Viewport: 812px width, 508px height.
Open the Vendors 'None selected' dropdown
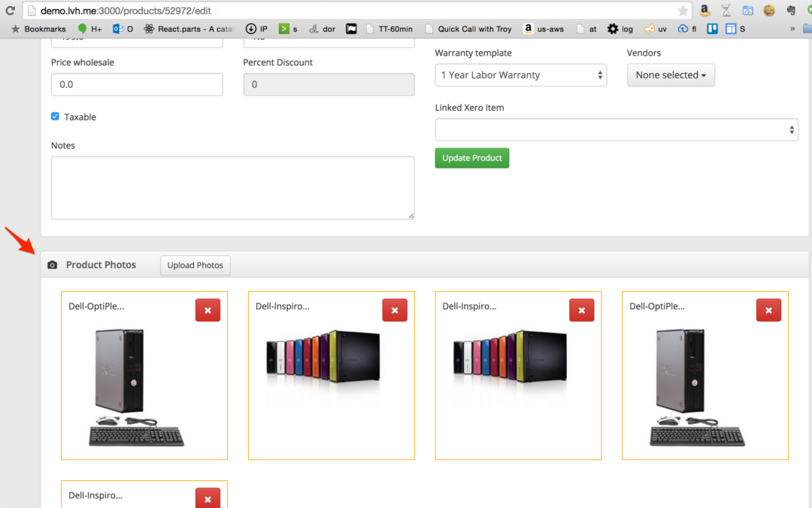click(x=671, y=75)
